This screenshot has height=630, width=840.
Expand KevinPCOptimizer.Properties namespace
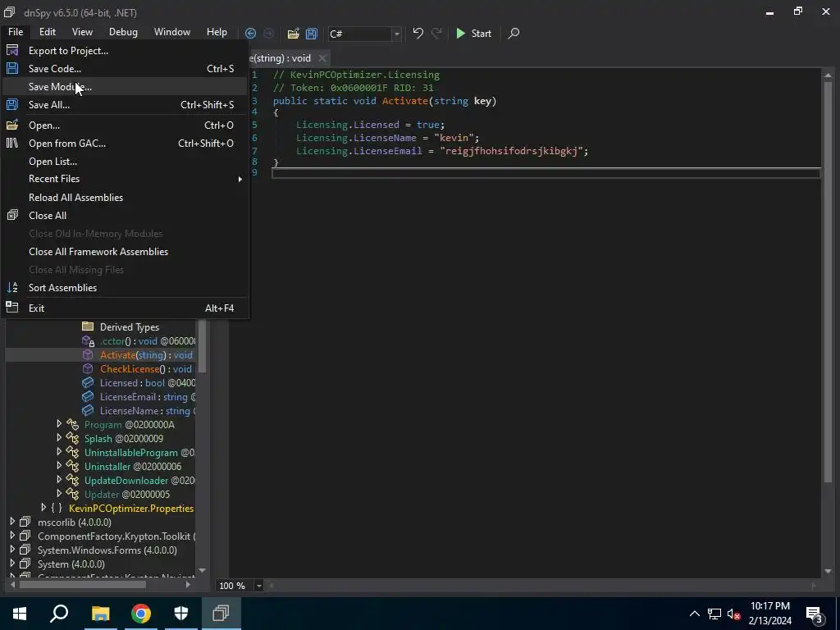[x=43, y=508]
